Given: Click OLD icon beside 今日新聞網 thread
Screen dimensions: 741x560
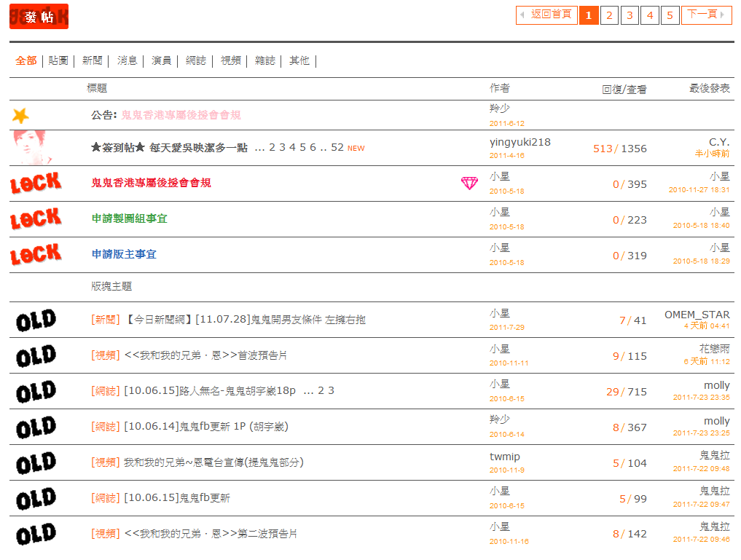Looking at the screenshot, I should pos(36,320).
